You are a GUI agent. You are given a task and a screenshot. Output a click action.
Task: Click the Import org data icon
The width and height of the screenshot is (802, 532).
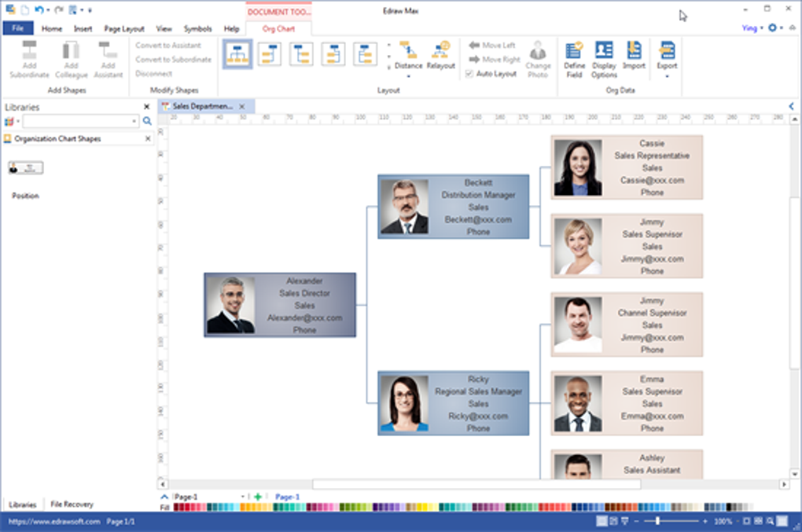[634, 50]
